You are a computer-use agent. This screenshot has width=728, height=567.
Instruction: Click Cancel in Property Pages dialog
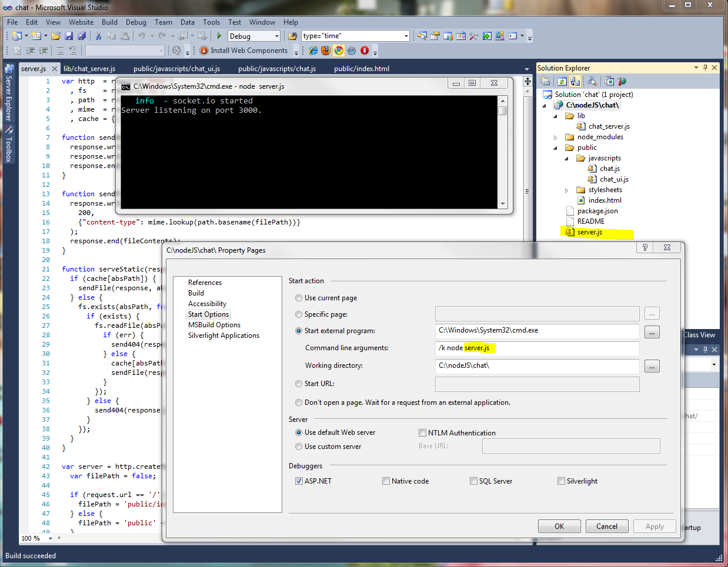click(607, 526)
